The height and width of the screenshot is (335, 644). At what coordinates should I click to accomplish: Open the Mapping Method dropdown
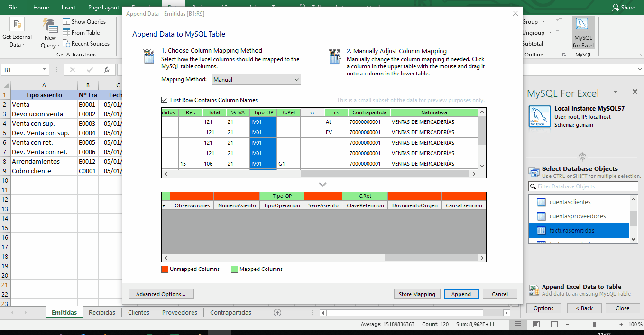256,80
